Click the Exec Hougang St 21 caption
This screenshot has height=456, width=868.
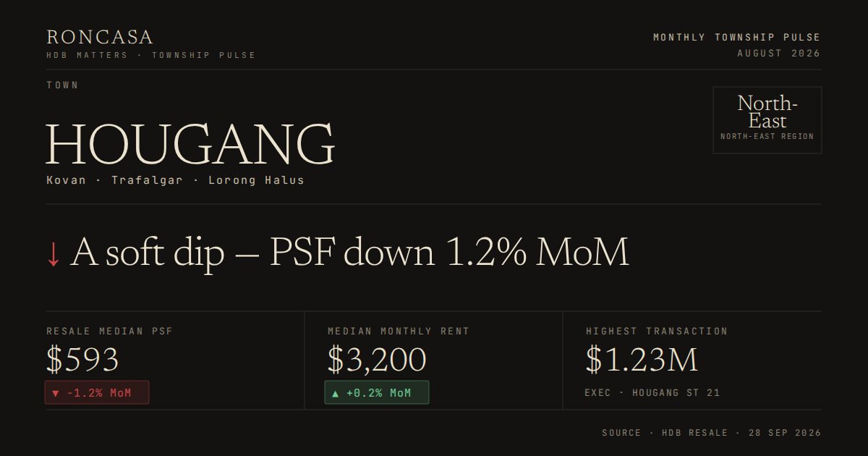652,393
